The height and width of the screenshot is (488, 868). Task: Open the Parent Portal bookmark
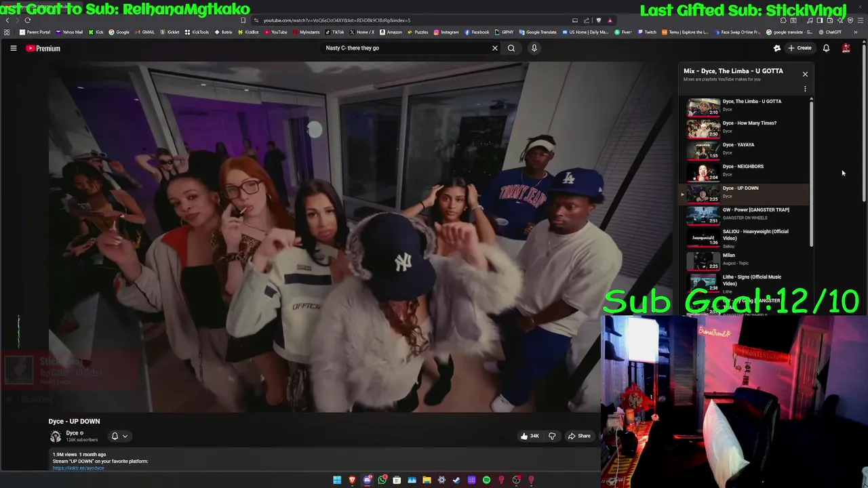coord(35,32)
